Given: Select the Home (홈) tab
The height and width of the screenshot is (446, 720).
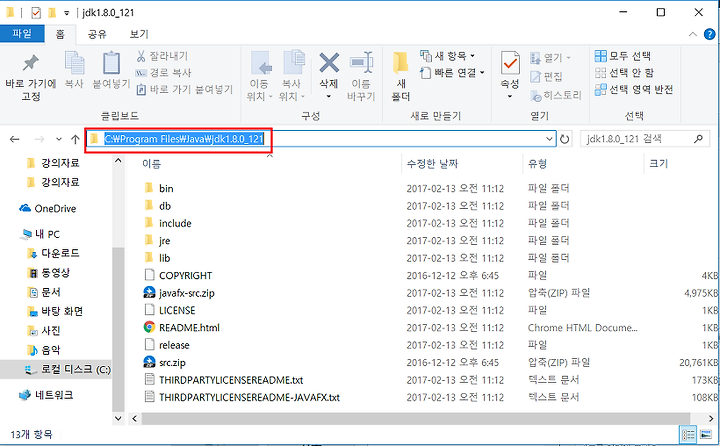Looking at the screenshot, I should click(60, 34).
